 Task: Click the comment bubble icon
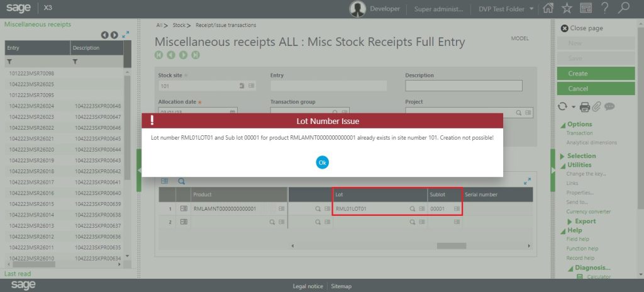click(x=609, y=106)
